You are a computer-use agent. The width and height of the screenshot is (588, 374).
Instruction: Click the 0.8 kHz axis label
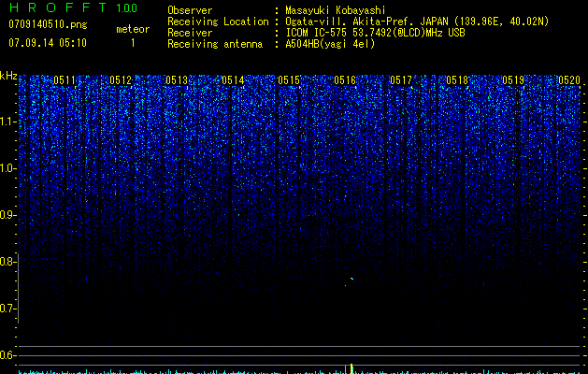pos(7,262)
